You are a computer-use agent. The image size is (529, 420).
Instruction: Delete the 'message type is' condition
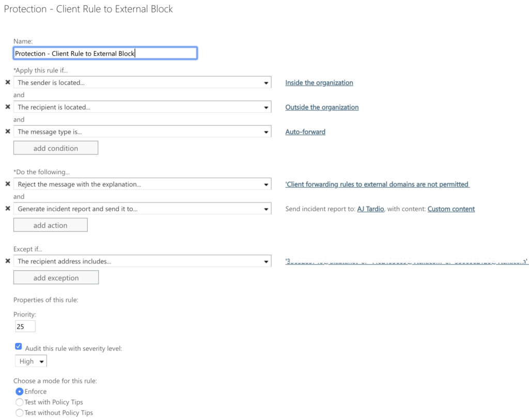tap(8, 132)
